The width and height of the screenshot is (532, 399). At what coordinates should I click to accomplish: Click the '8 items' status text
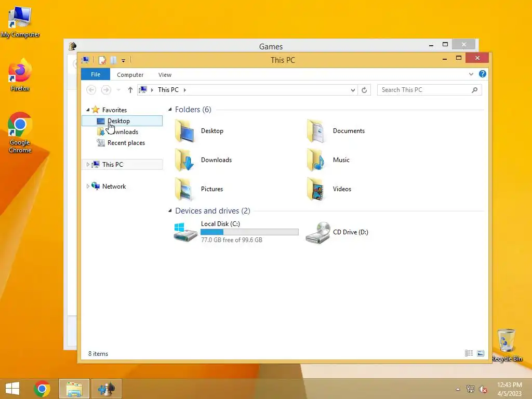(98, 353)
